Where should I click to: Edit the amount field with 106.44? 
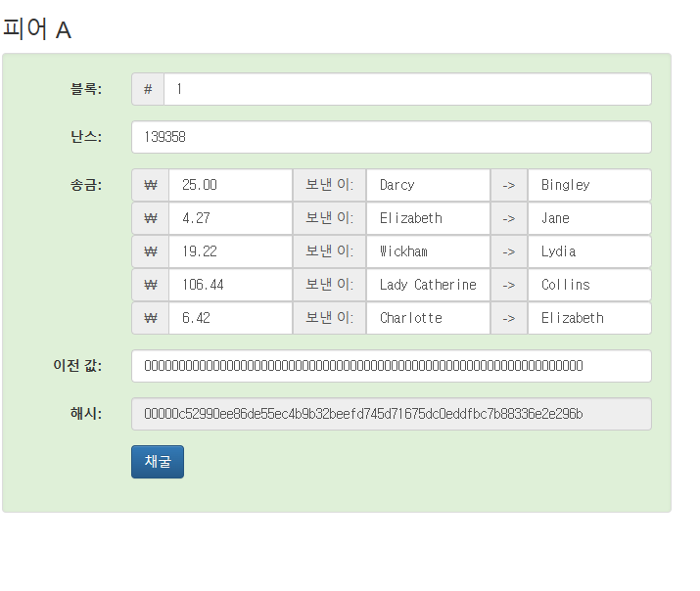click(x=230, y=285)
